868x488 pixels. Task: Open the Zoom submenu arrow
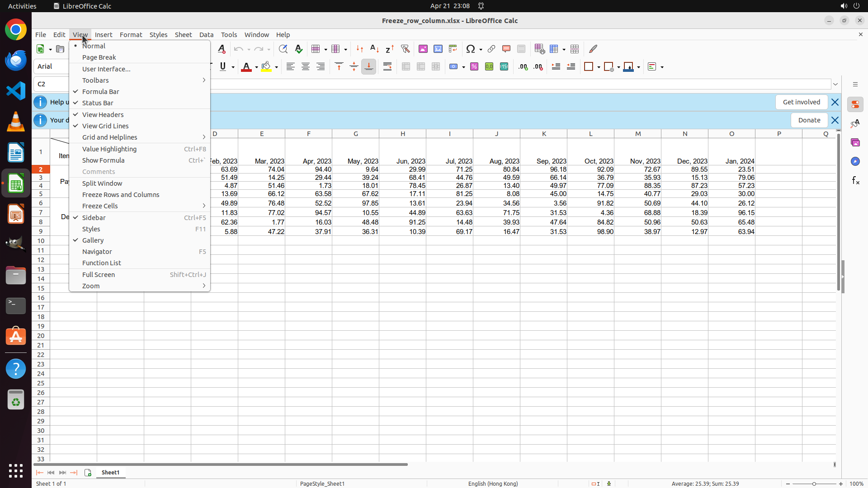pyautogui.click(x=203, y=286)
